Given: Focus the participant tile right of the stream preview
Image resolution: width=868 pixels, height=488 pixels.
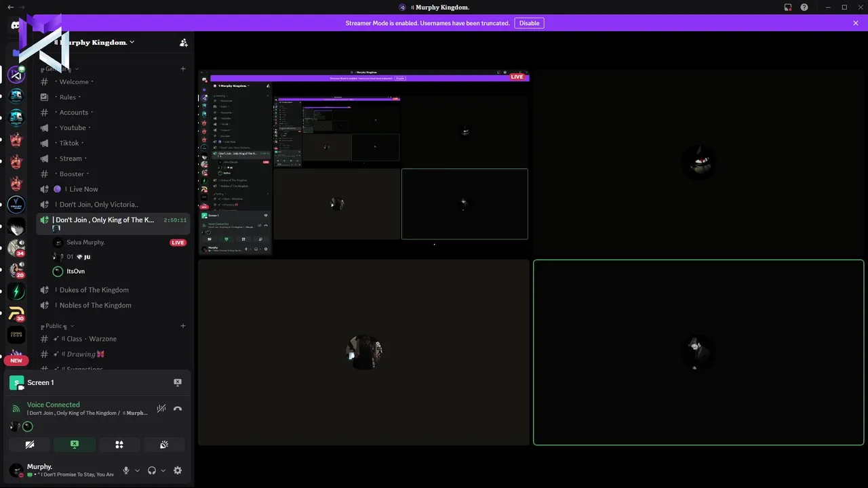Looking at the screenshot, I should click(698, 163).
